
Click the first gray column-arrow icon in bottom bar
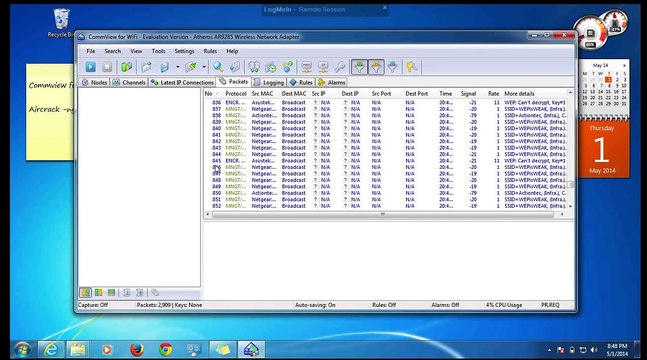pos(127,293)
